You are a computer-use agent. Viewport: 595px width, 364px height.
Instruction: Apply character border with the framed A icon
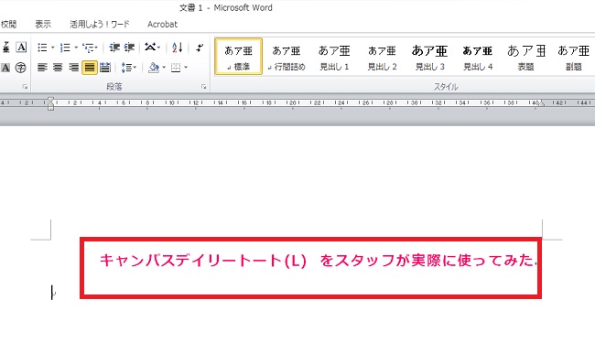coord(21,48)
